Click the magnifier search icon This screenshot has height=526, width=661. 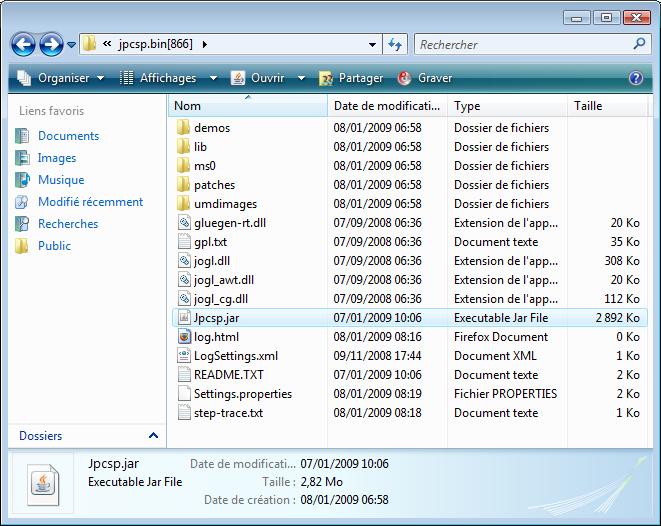[640, 44]
